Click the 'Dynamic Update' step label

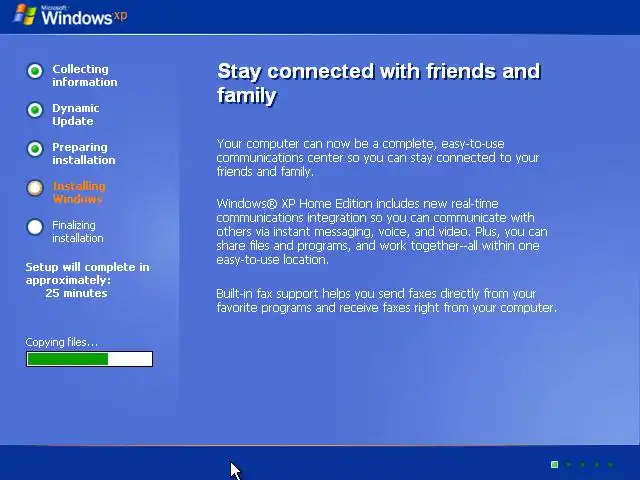pyautogui.click(x=76, y=115)
